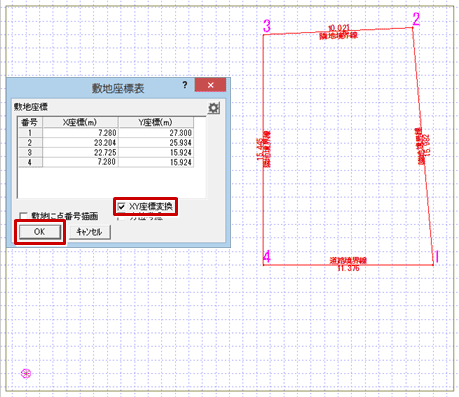Image resolution: width=459 pixels, height=397 pixels.
Task: Toggle the XY座標変換 checkbox
Action: coord(121,207)
